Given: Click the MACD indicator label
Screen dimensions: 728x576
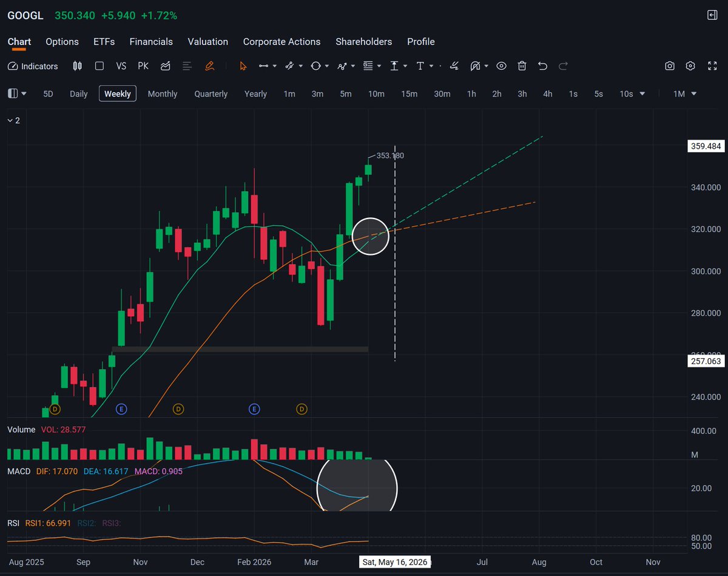Looking at the screenshot, I should [19, 471].
